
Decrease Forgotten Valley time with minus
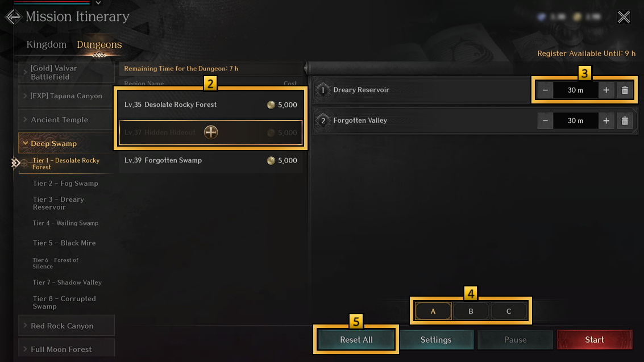click(545, 120)
